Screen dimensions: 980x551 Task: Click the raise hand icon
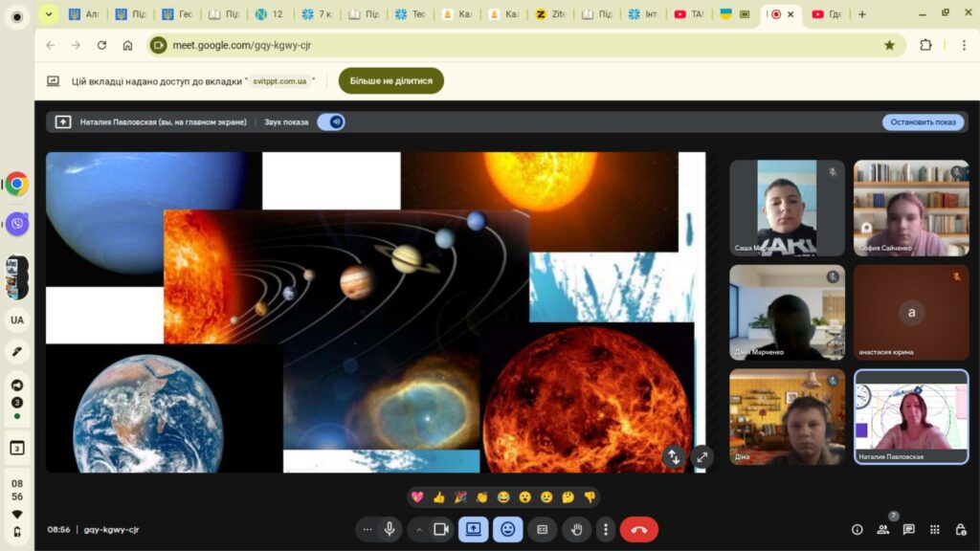[576, 529]
